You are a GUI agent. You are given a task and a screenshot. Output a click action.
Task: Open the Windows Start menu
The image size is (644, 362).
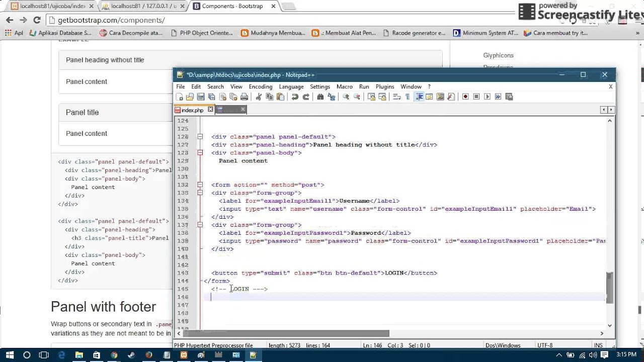(10, 355)
